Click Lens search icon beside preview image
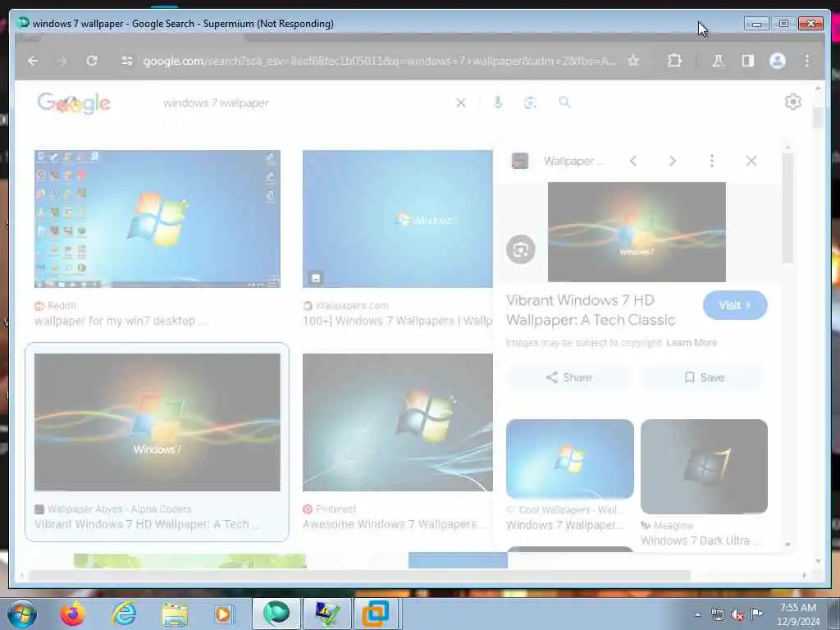840x630 pixels. [x=521, y=249]
